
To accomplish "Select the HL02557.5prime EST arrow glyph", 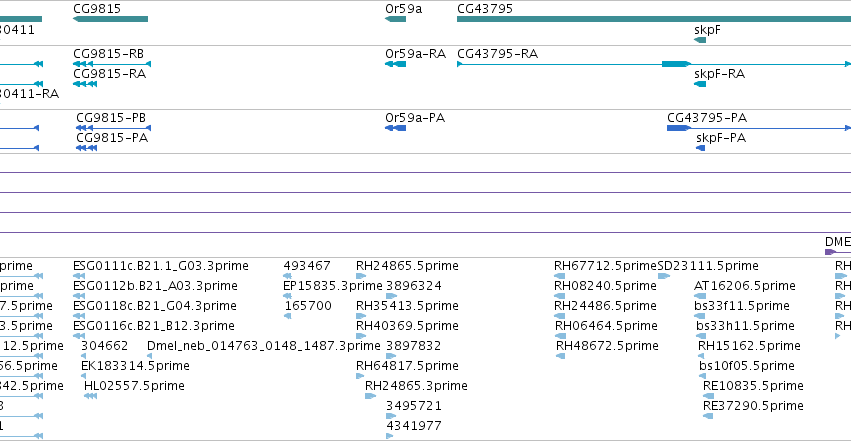I will pos(91,396).
